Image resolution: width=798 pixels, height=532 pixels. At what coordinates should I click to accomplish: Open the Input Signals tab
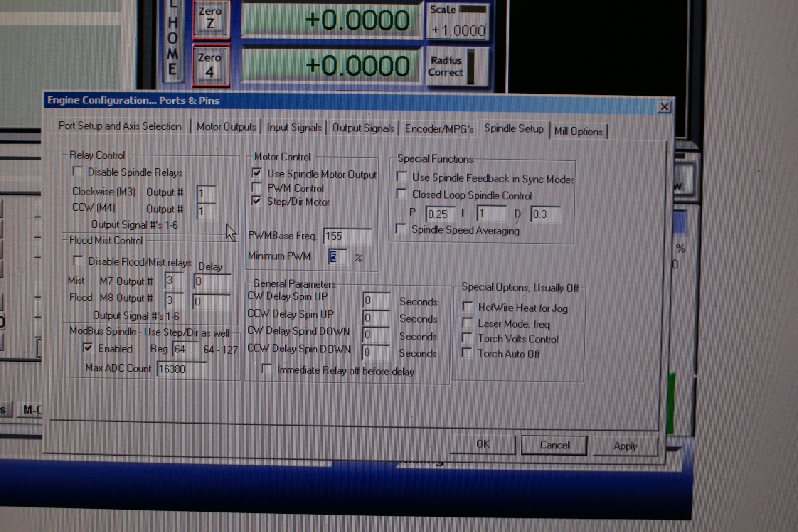[294, 128]
